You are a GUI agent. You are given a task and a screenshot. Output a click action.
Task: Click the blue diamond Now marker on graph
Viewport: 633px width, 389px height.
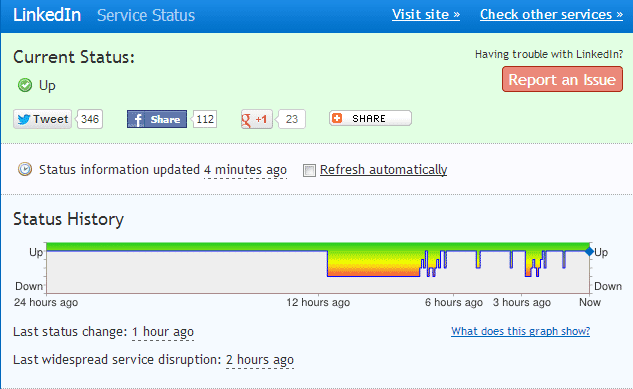[x=589, y=252]
